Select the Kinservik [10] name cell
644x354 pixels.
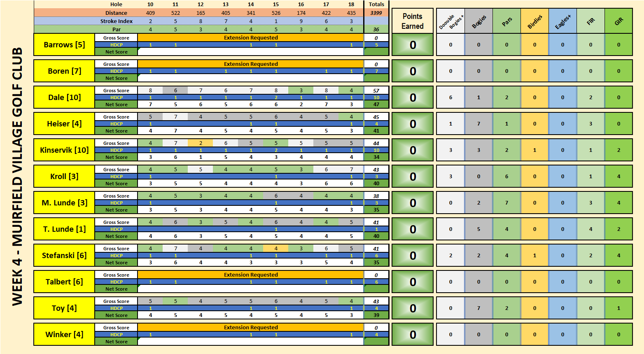64,150
